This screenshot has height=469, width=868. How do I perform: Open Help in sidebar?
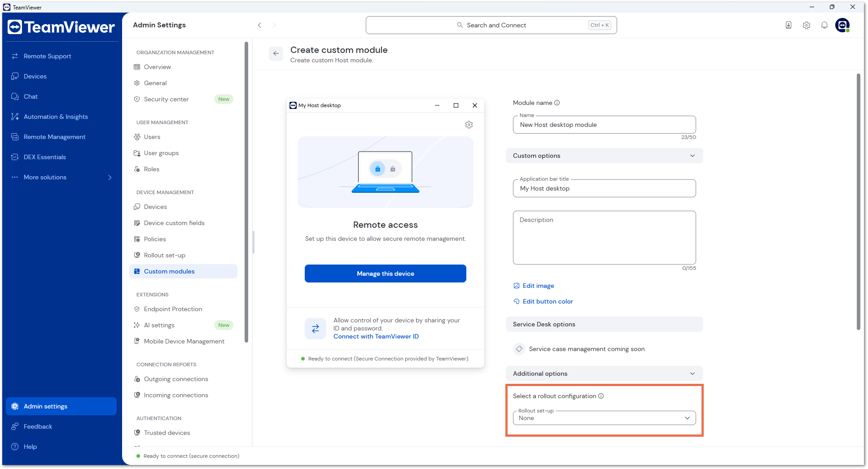click(x=61, y=447)
